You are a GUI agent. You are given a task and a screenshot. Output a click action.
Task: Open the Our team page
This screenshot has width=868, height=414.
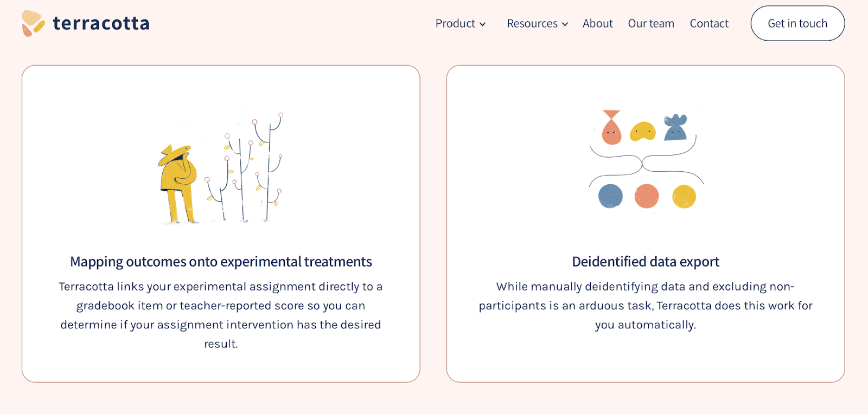[651, 23]
